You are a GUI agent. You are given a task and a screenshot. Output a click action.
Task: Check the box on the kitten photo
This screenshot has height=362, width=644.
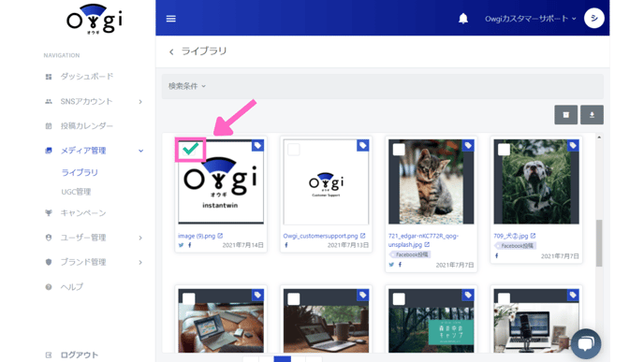click(x=399, y=150)
